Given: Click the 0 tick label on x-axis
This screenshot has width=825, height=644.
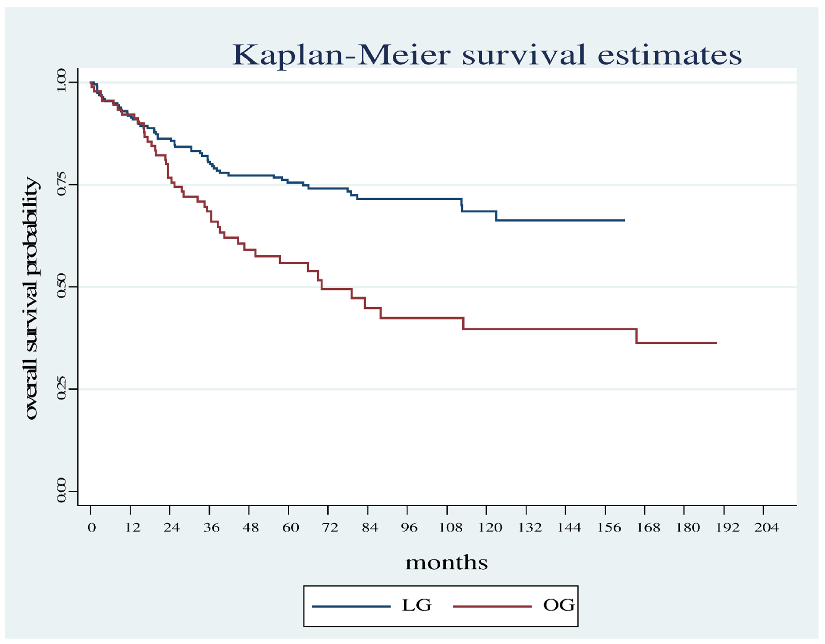Looking at the screenshot, I should [91, 527].
